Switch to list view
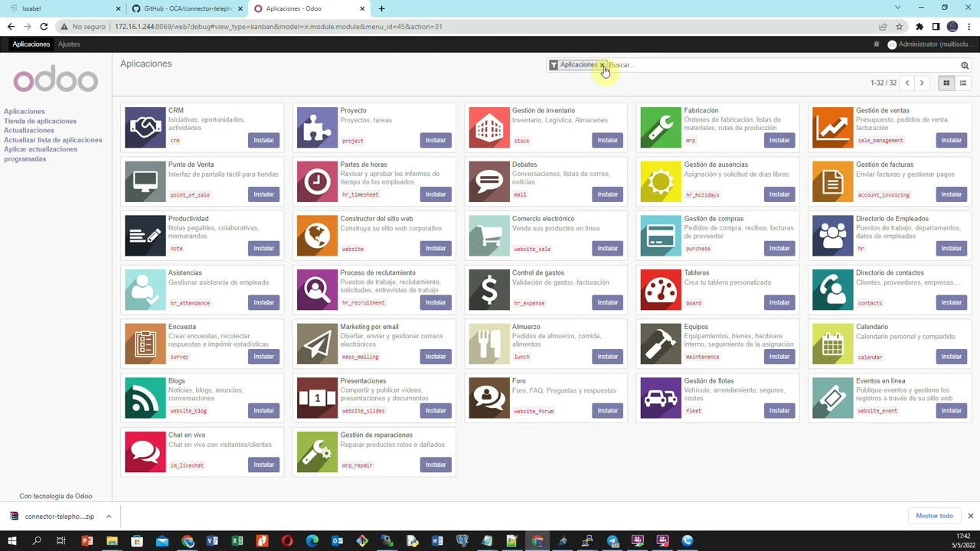This screenshot has width=980, height=551. pos(963,83)
